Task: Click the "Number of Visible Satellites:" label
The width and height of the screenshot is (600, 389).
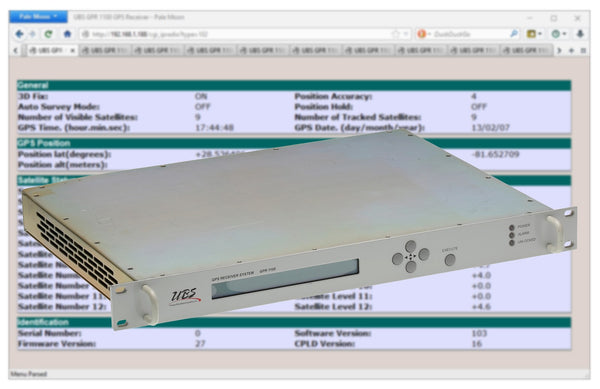Action: [78, 117]
